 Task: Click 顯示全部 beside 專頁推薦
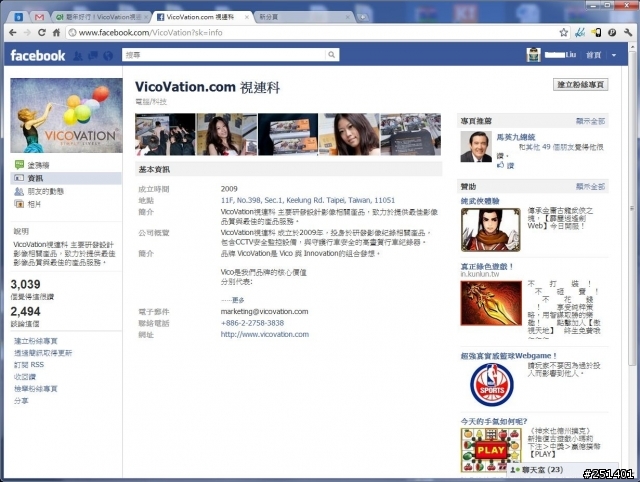tap(590, 121)
